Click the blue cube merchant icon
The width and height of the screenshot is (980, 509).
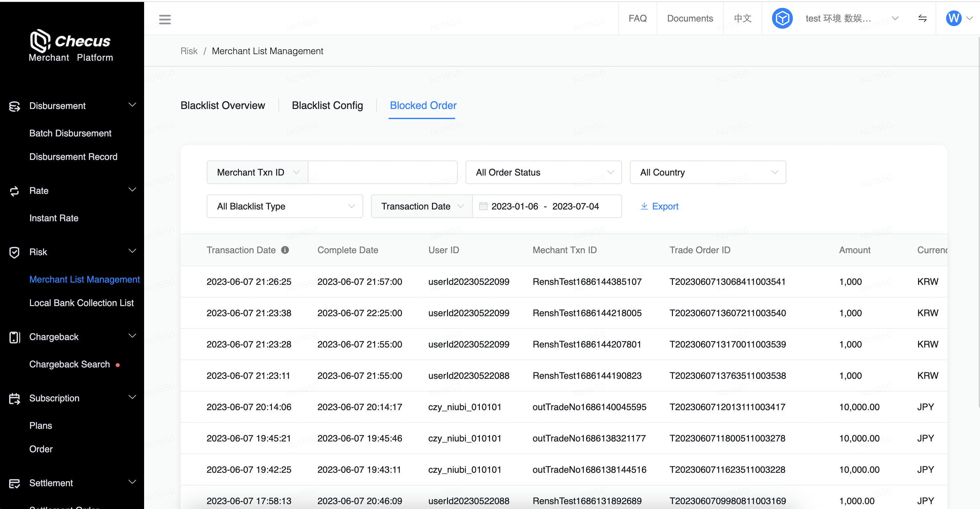coord(782,18)
